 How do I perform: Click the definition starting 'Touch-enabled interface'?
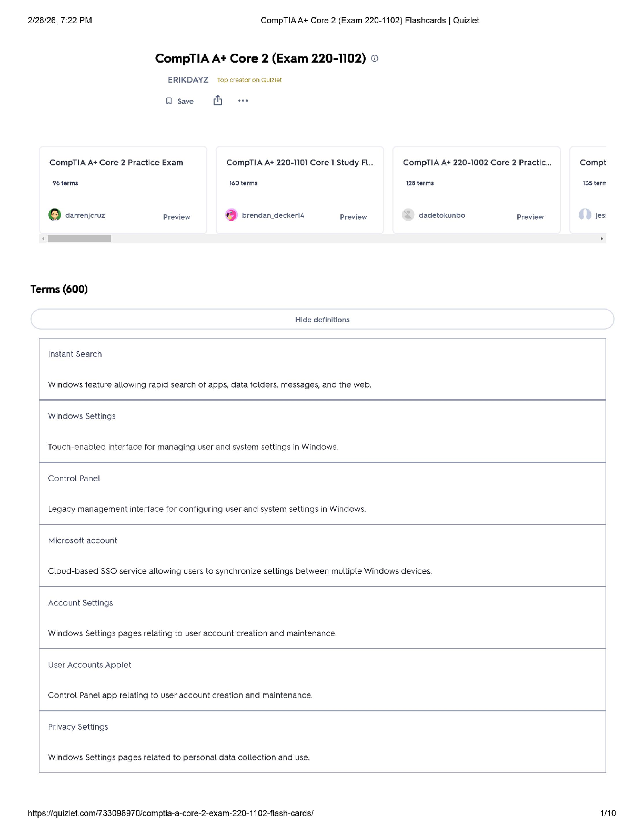193,447
